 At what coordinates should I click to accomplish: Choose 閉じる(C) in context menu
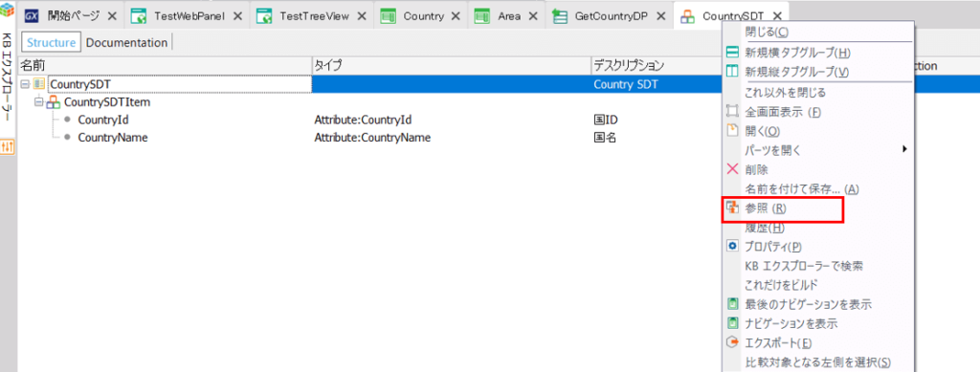click(818, 32)
